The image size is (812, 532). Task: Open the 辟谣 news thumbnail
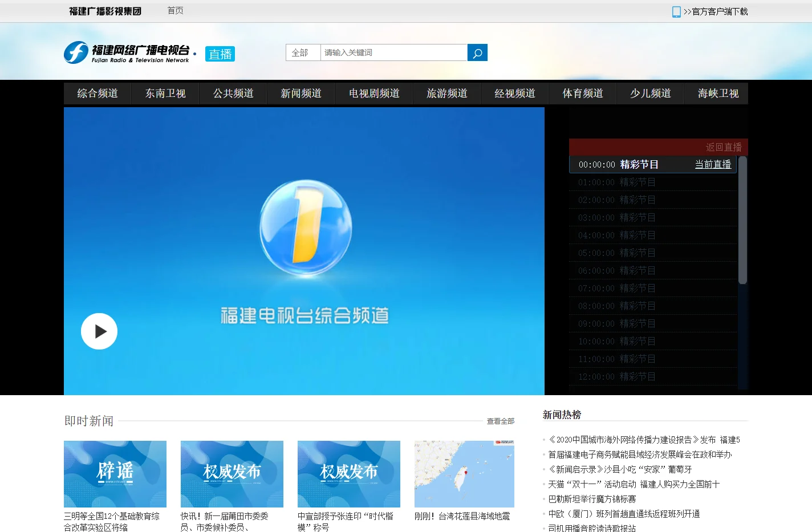click(x=115, y=474)
